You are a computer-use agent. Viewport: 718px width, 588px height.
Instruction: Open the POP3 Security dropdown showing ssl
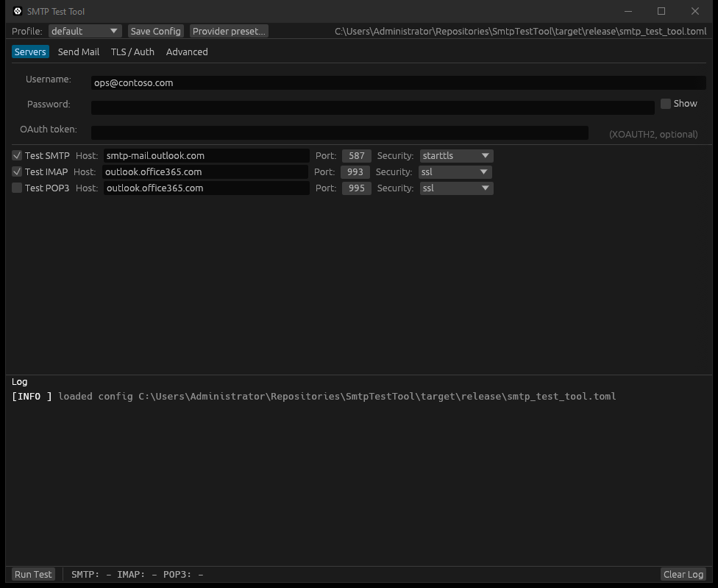click(x=457, y=188)
